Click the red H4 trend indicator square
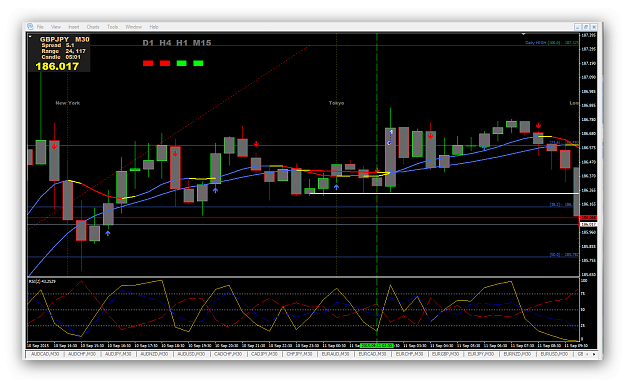625x382 pixels. (165, 63)
